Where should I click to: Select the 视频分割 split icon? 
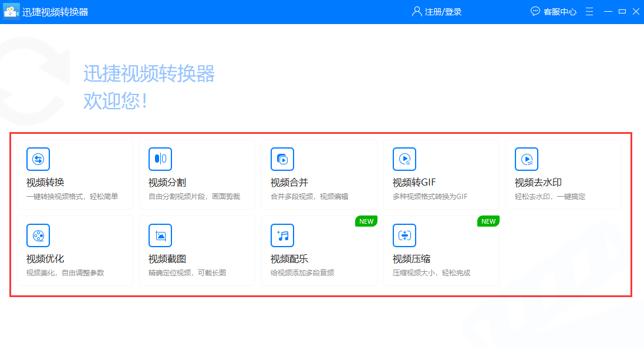pos(160,159)
